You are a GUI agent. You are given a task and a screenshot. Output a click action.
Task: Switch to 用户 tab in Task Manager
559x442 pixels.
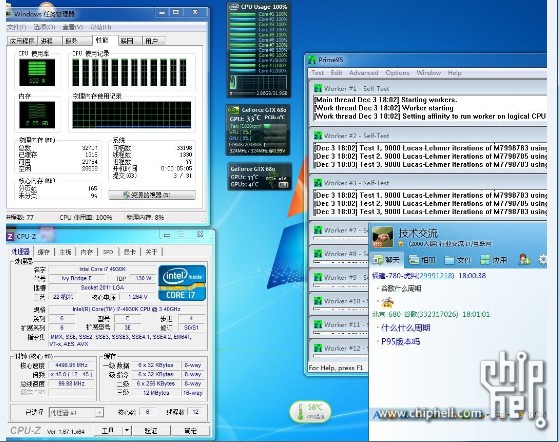point(154,41)
